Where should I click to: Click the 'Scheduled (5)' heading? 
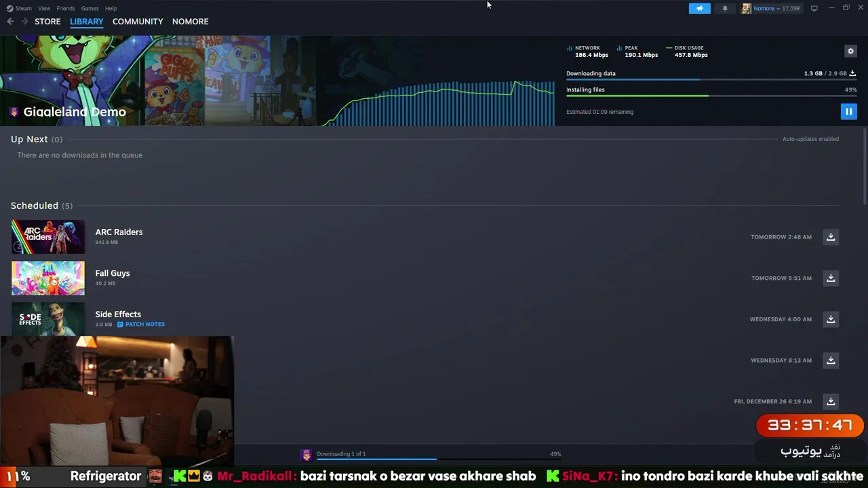41,205
